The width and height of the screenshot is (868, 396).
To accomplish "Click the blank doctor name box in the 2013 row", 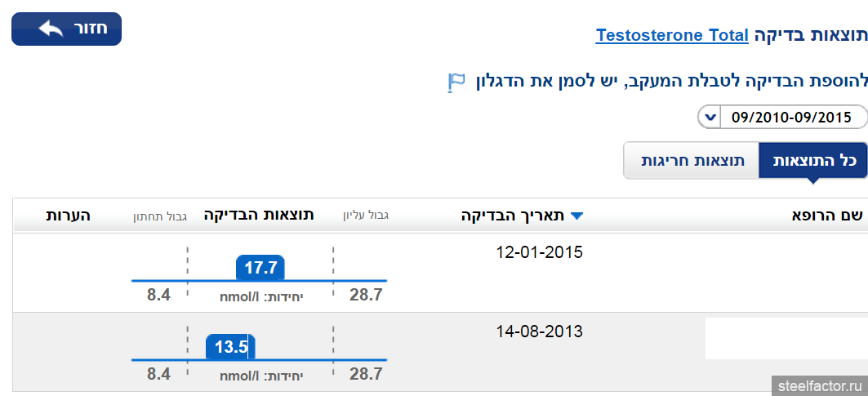I will pos(786,338).
